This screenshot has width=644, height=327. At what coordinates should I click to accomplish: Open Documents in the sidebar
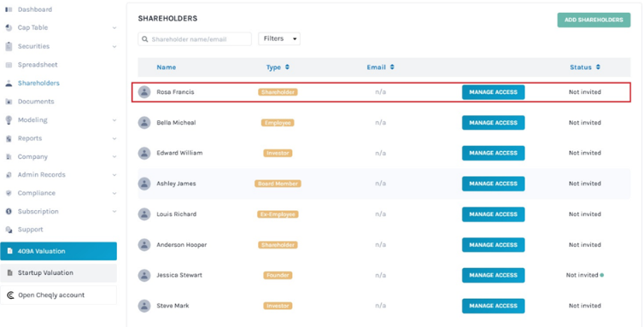36,102
